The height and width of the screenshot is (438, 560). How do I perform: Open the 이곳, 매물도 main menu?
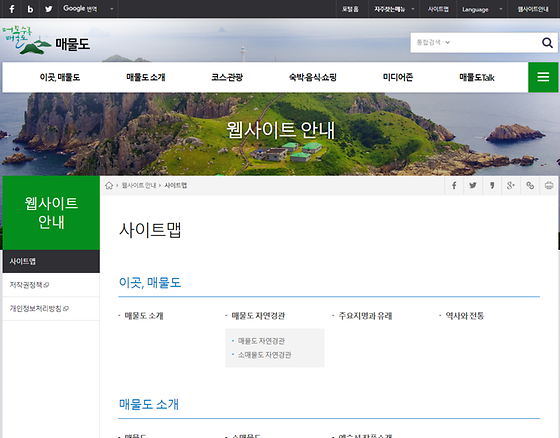pyautogui.click(x=60, y=77)
